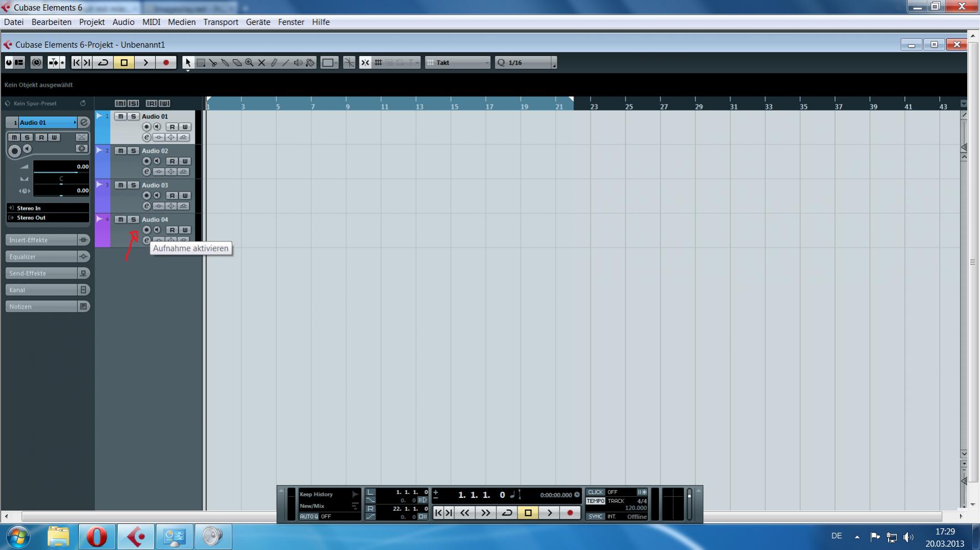Select the Color paint bucket tool

click(311, 63)
